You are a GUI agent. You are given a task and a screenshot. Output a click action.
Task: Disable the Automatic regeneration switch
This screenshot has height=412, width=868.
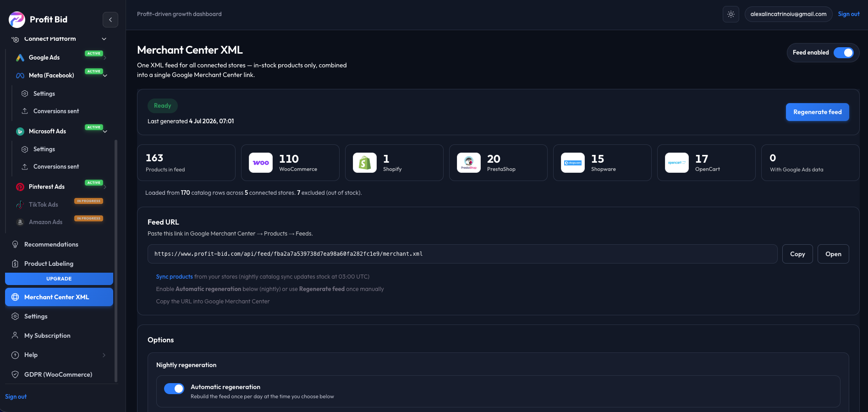coord(174,389)
